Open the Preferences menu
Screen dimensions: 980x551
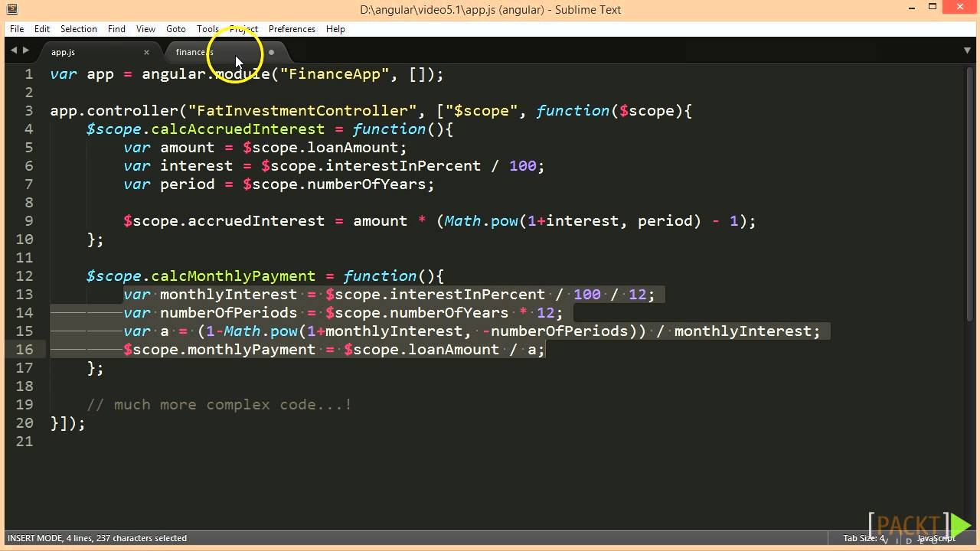click(x=292, y=29)
